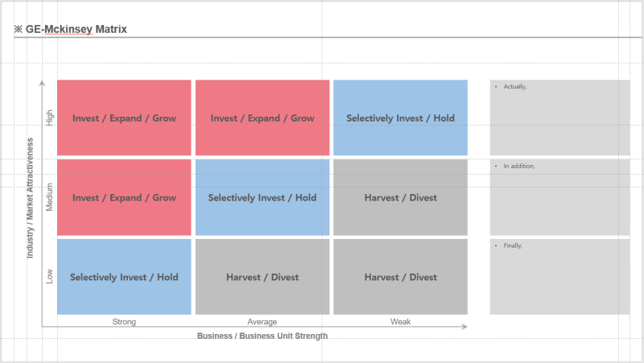Place cursor in the 'Finally,' text box
The height and width of the screenshot is (363, 644).
559,276
